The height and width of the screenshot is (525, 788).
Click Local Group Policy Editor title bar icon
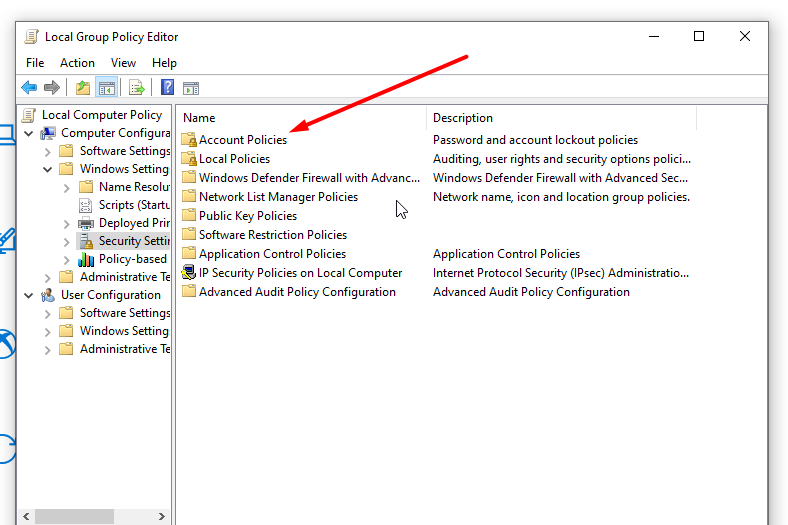(x=32, y=37)
